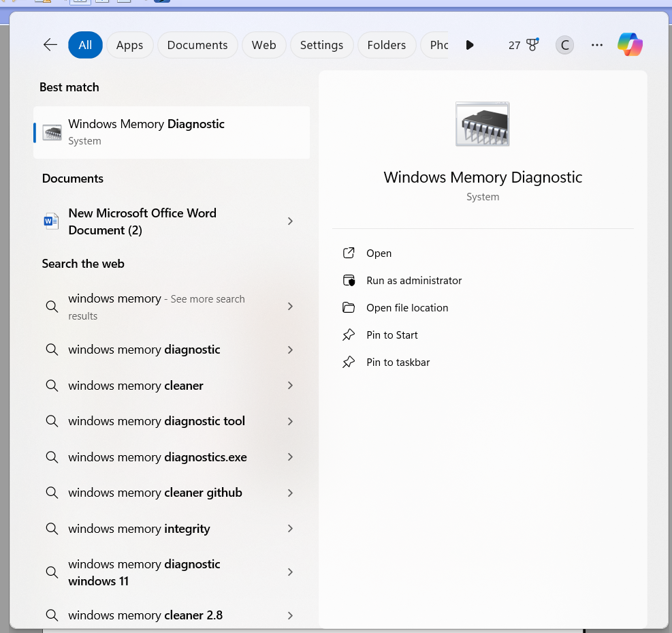Switch to the Apps filter tab
The width and height of the screenshot is (672, 633).
129,44
